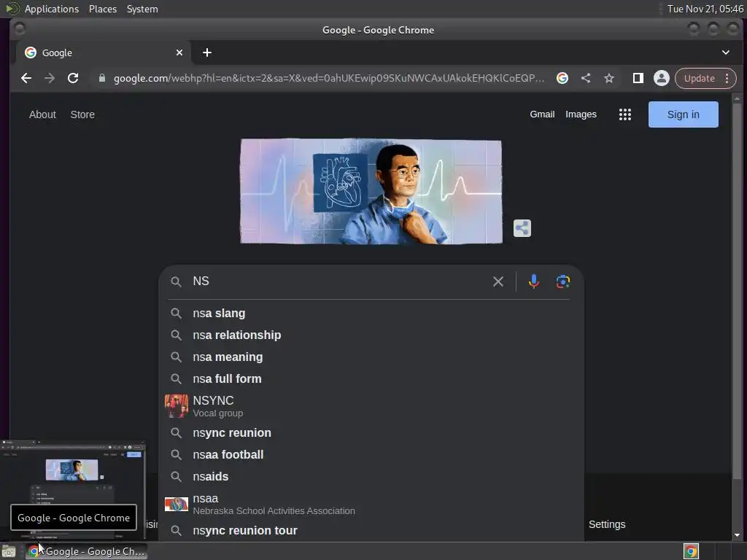Click the magnifier icon in search box
The image size is (747, 560).
click(177, 281)
